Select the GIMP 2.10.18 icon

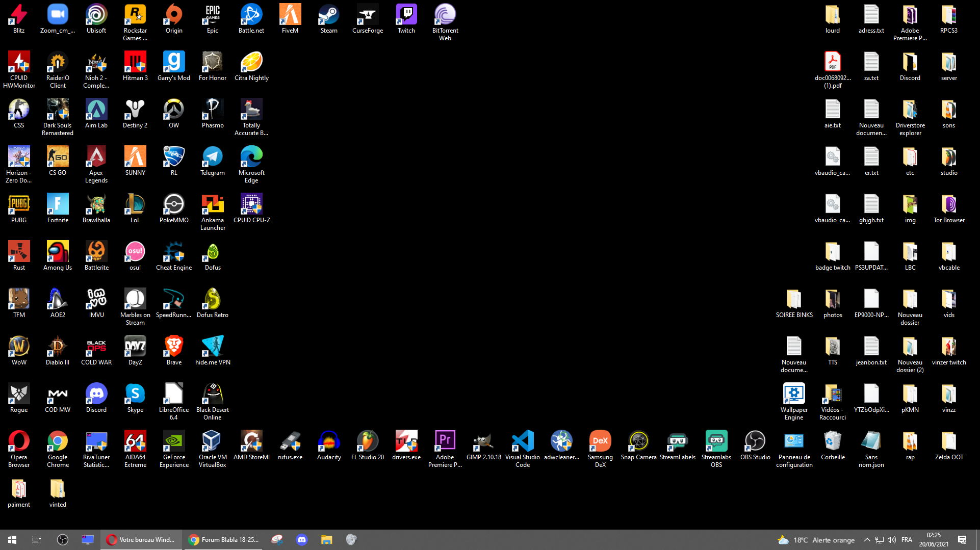484,446
